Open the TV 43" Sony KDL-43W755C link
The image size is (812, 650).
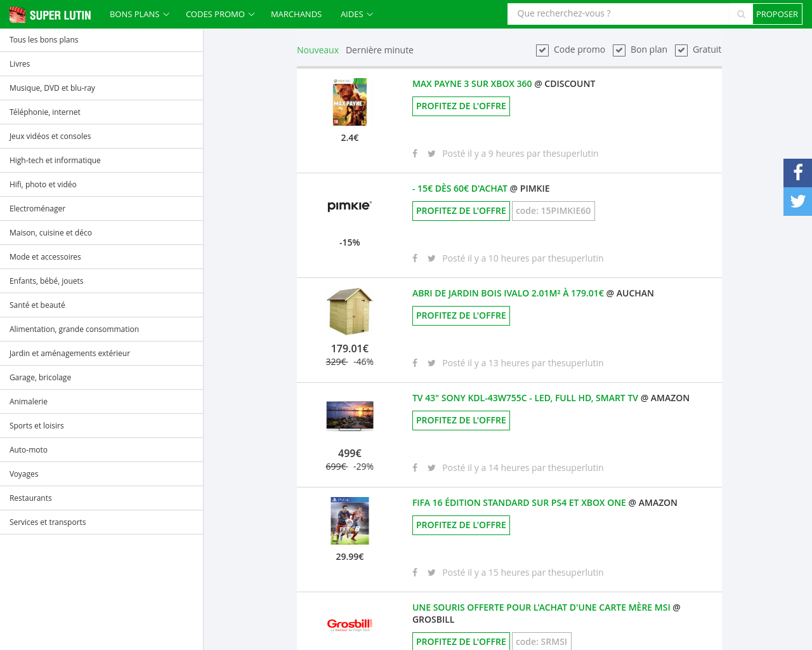[x=525, y=398]
